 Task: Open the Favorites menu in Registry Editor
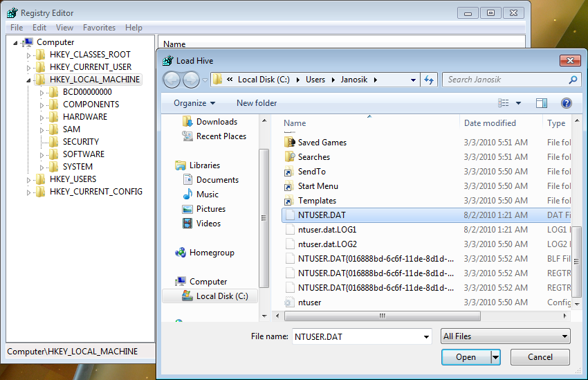pos(99,28)
